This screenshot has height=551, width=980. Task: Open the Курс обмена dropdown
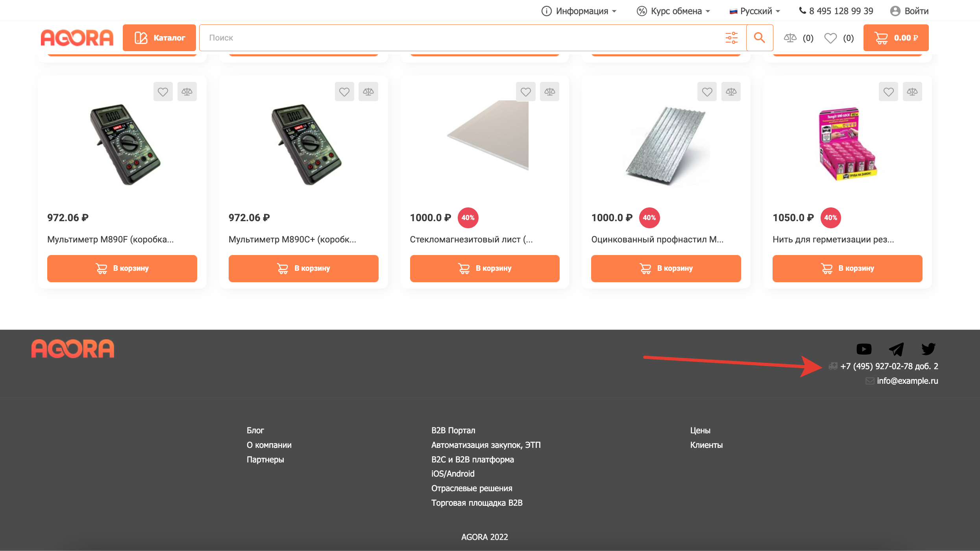[x=673, y=11]
